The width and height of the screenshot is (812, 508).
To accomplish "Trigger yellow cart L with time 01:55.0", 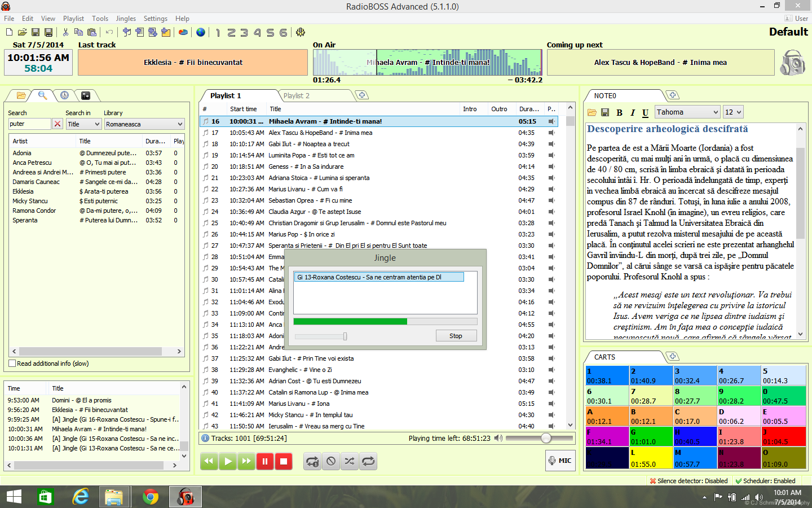I will (x=651, y=458).
